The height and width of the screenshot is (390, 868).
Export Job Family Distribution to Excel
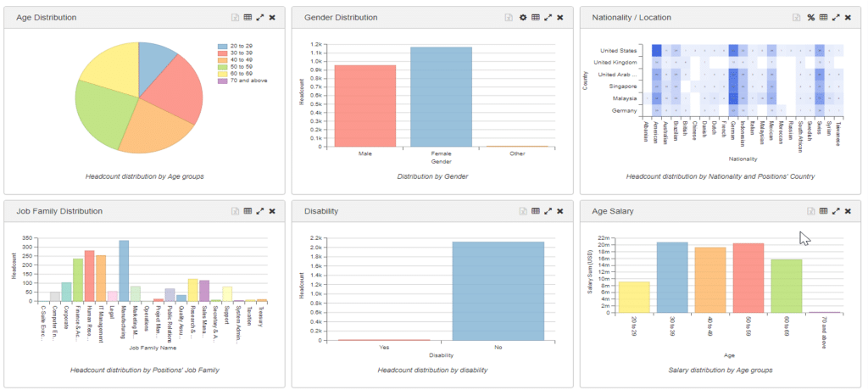[236, 211]
